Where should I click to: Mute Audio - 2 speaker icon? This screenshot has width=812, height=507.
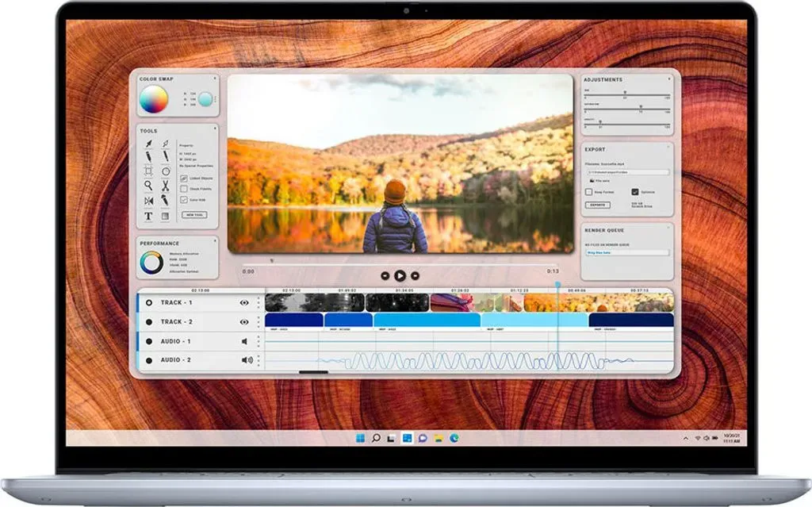tap(247, 360)
